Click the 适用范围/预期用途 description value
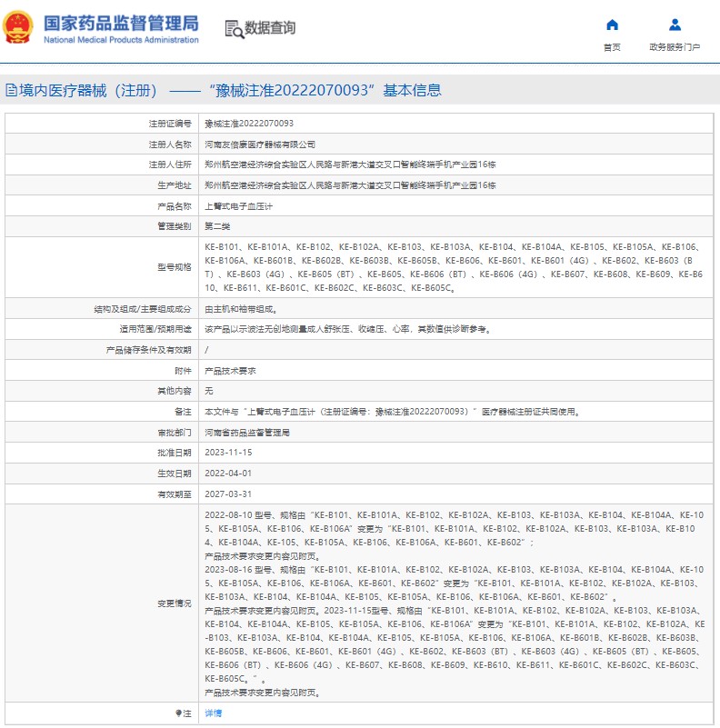Viewport: 720px width, 728px height. pyautogui.click(x=348, y=329)
